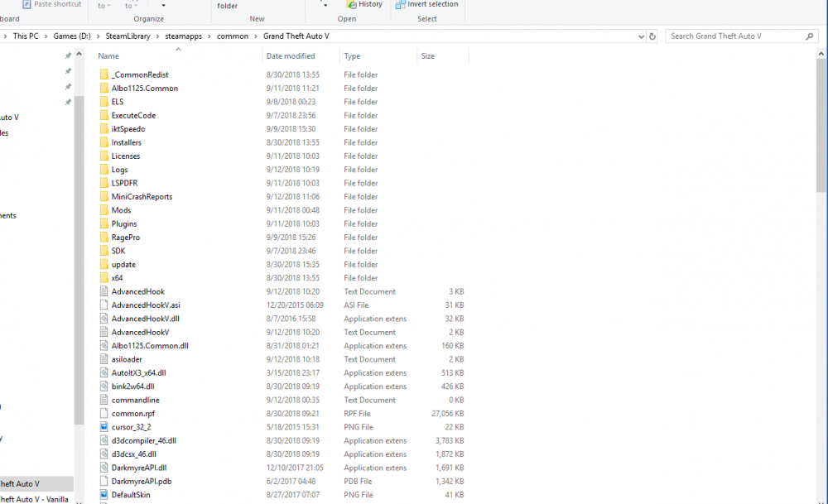The image size is (828, 504).
Task: Select Grand Theft Auto V - Vanilla in sidebar
Action: [34, 499]
